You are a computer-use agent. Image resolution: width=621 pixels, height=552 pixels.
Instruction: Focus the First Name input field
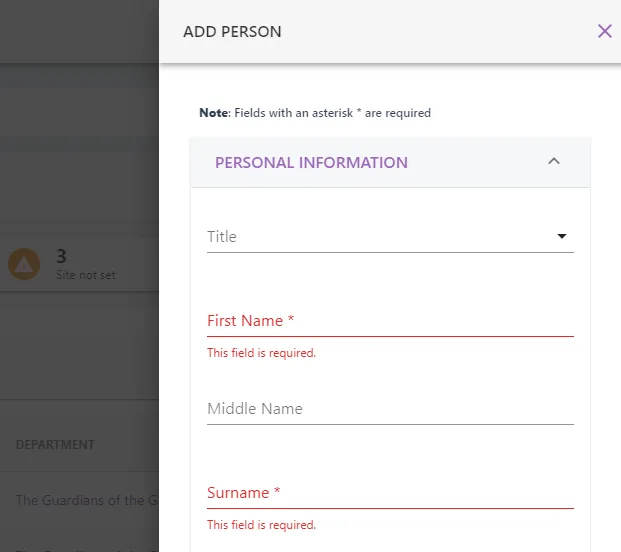(x=390, y=321)
